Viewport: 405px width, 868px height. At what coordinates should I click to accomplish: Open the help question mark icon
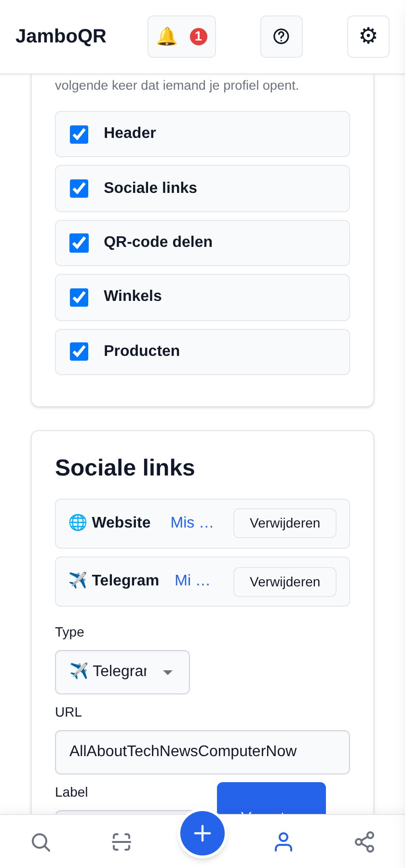pos(282,37)
